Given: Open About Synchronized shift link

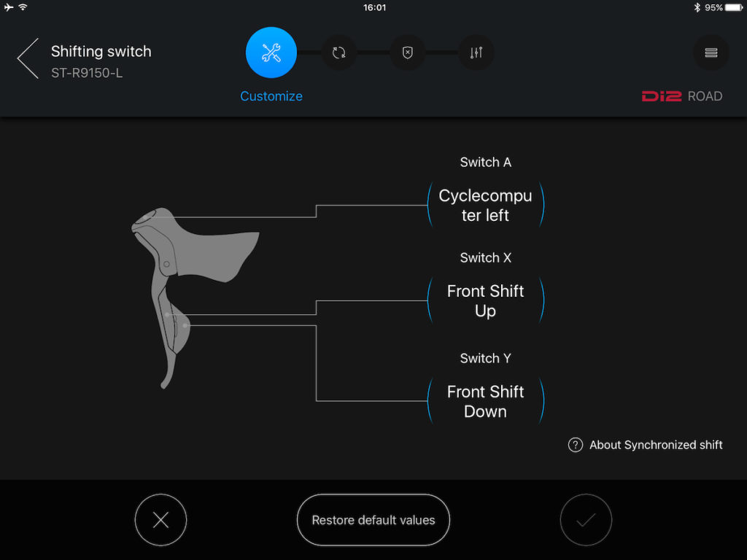Looking at the screenshot, I should tap(656, 445).
